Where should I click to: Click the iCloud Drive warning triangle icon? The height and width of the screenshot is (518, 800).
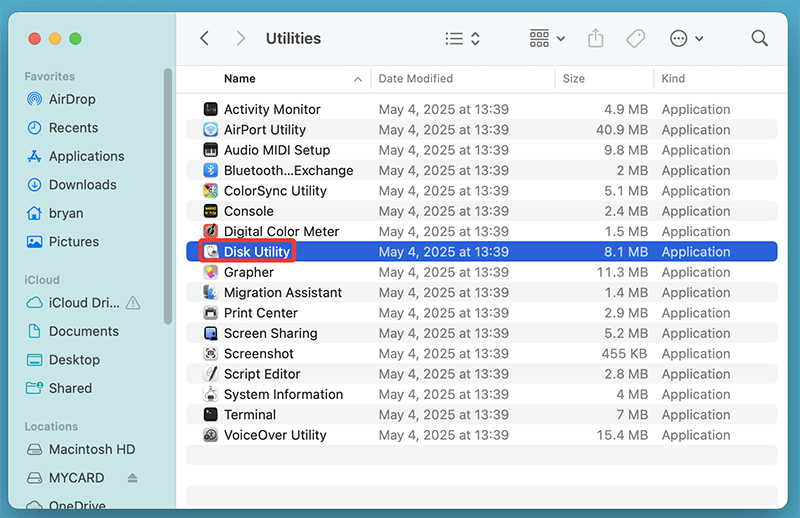133,303
